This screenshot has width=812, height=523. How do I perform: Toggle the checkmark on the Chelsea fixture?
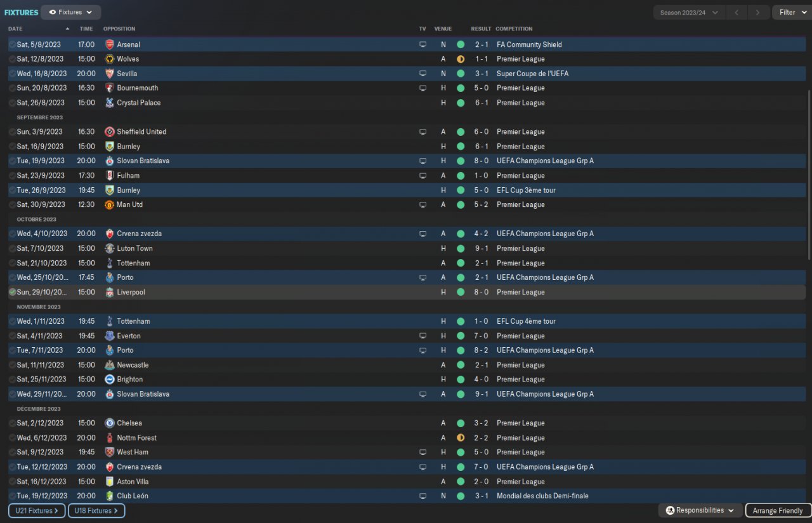click(12, 423)
